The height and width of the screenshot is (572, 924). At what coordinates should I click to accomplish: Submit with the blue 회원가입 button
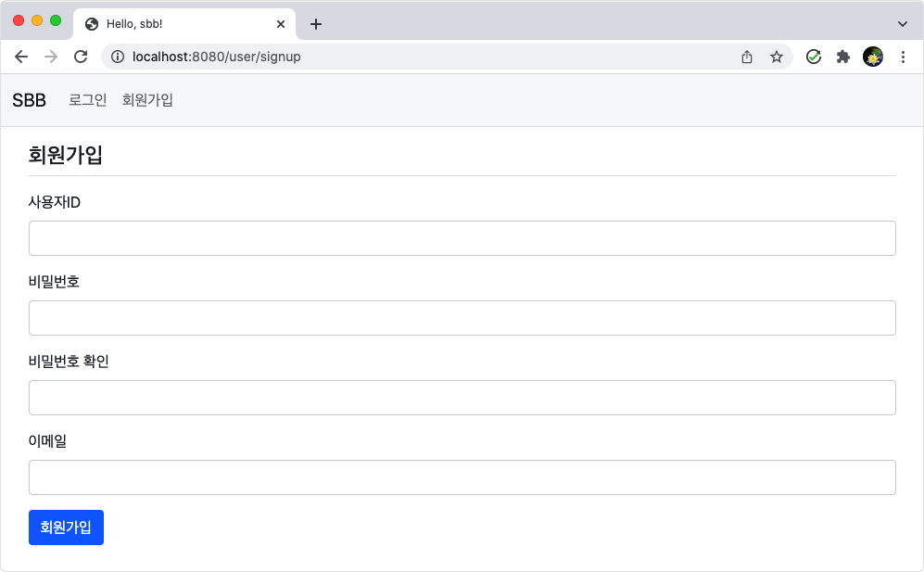click(x=66, y=528)
